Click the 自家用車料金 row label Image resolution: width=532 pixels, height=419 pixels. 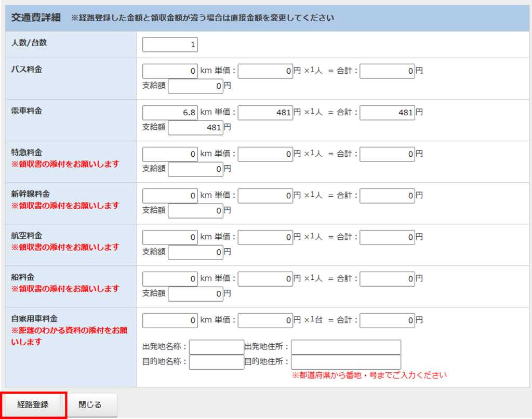[34, 319]
